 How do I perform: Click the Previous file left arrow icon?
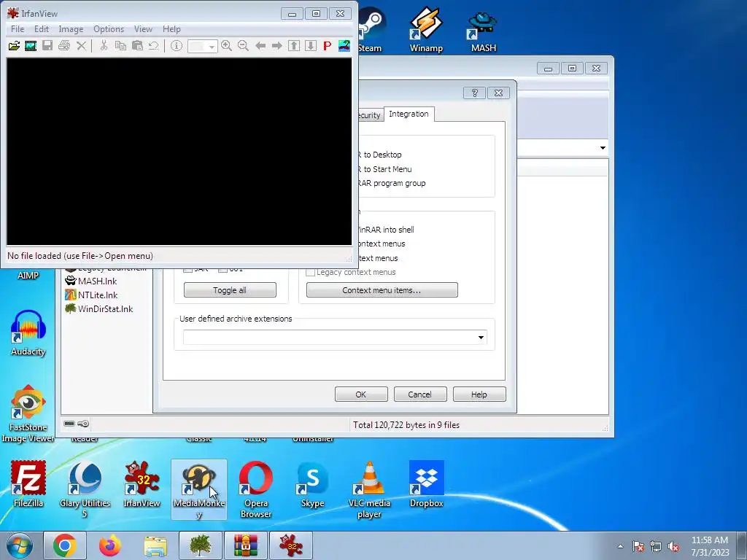pyautogui.click(x=260, y=46)
